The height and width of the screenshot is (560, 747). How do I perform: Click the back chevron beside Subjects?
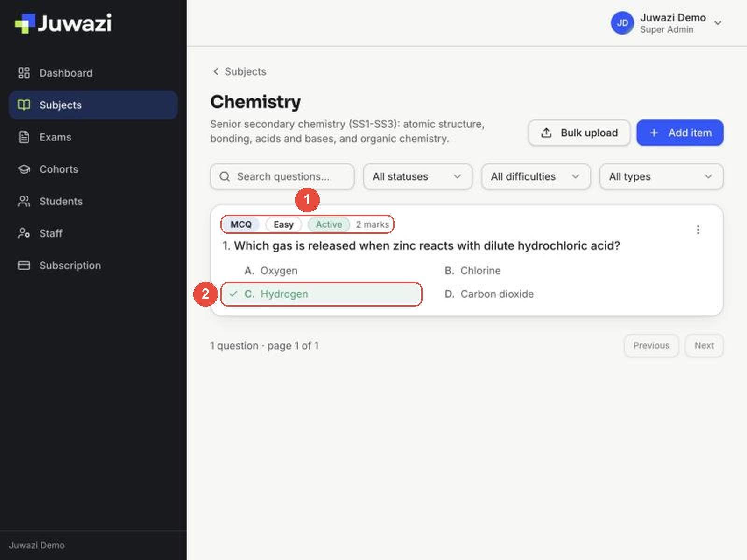point(216,71)
